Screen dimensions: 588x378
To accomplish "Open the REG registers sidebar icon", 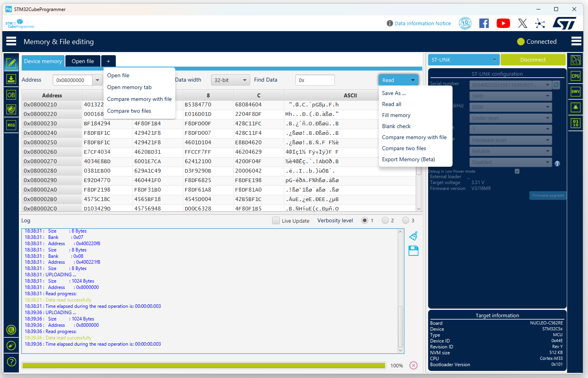I will (x=11, y=125).
